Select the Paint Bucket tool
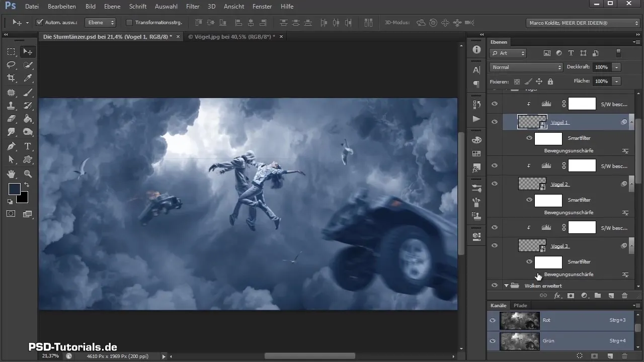 click(x=28, y=119)
